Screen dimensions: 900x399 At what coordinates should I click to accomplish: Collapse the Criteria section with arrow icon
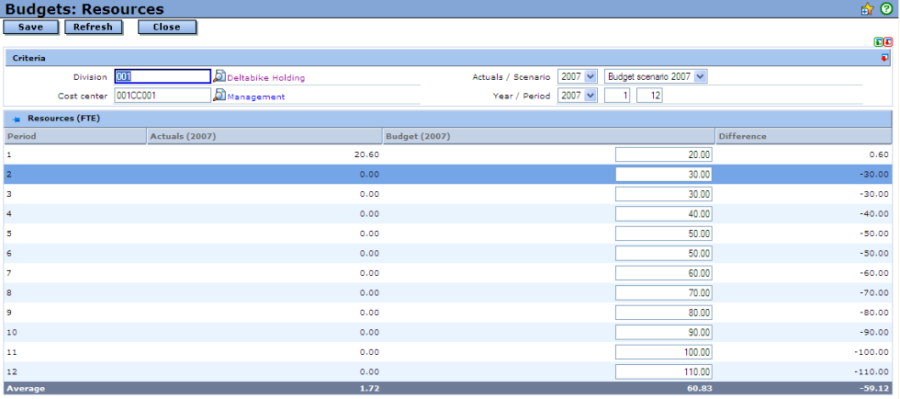[885, 58]
